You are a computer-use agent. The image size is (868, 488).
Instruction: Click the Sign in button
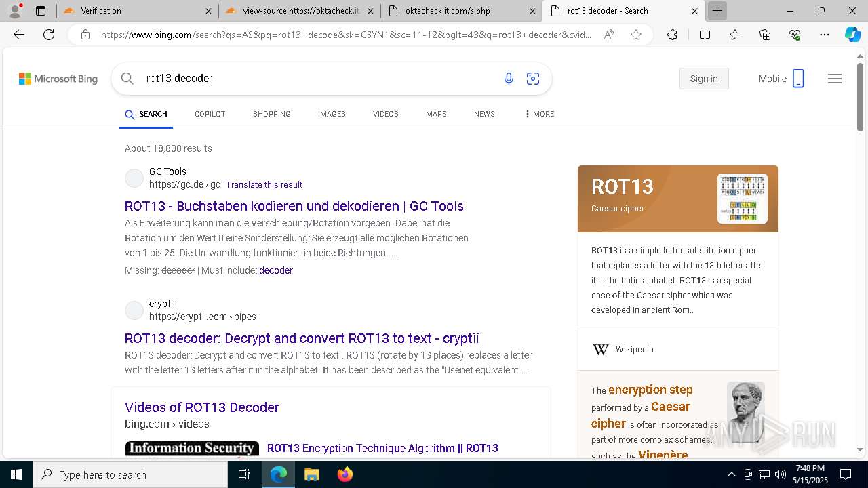(704, 79)
